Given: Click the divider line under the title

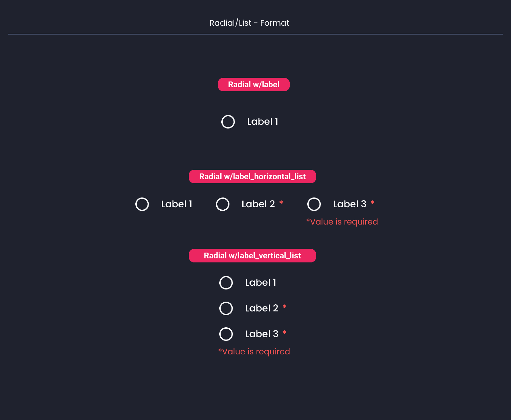Looking at the screenshot, I should (x=255, y=33).
